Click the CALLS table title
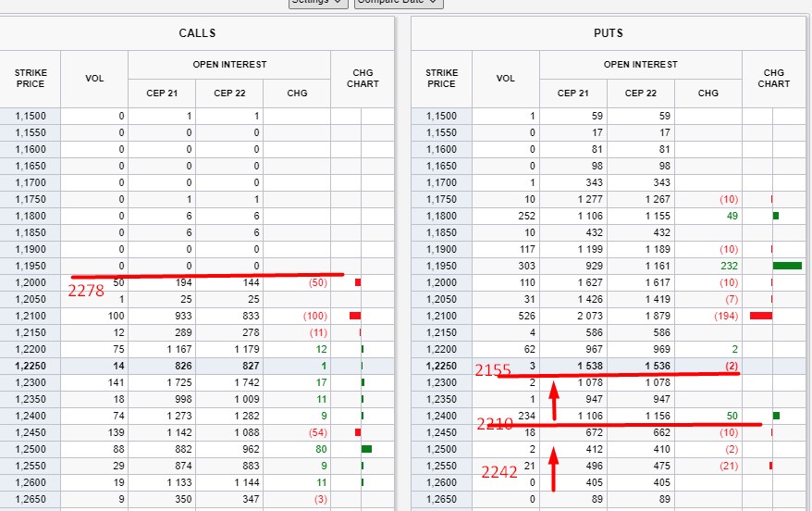 point(197,33)
